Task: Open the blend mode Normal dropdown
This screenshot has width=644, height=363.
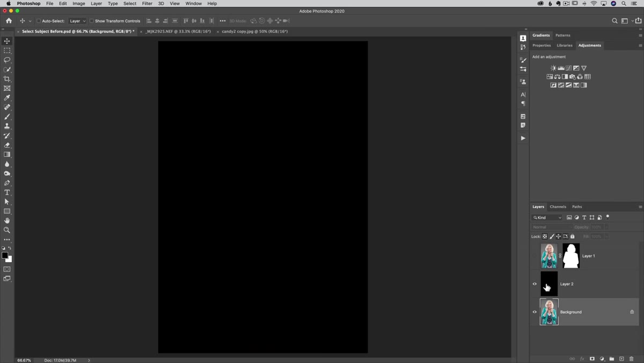Action: point(551,227)
